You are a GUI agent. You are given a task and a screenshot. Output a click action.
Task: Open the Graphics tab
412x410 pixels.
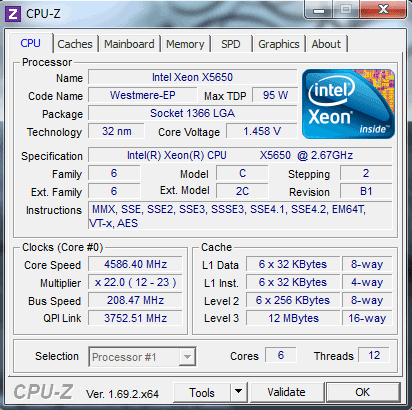click(279, 44)
